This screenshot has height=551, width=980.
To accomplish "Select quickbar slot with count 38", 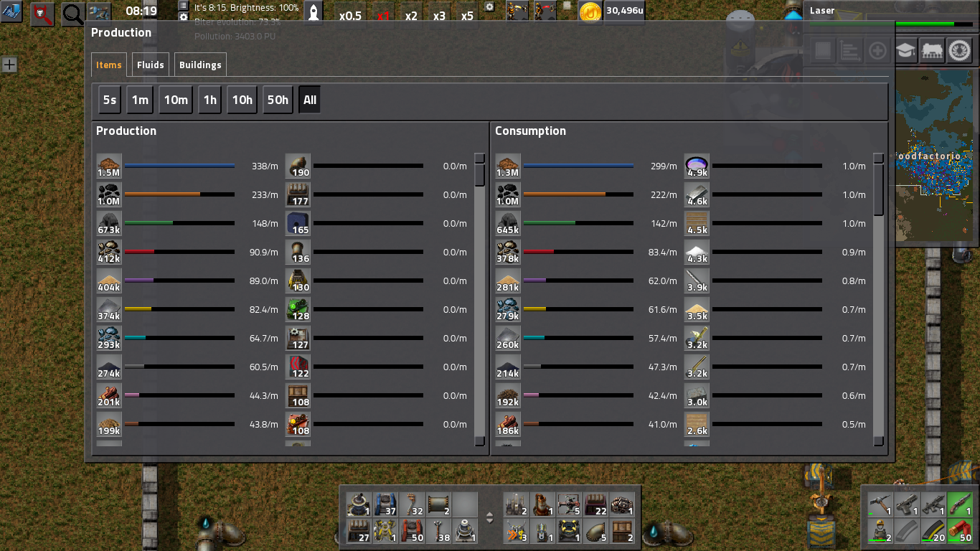I will tap(438, 531).
